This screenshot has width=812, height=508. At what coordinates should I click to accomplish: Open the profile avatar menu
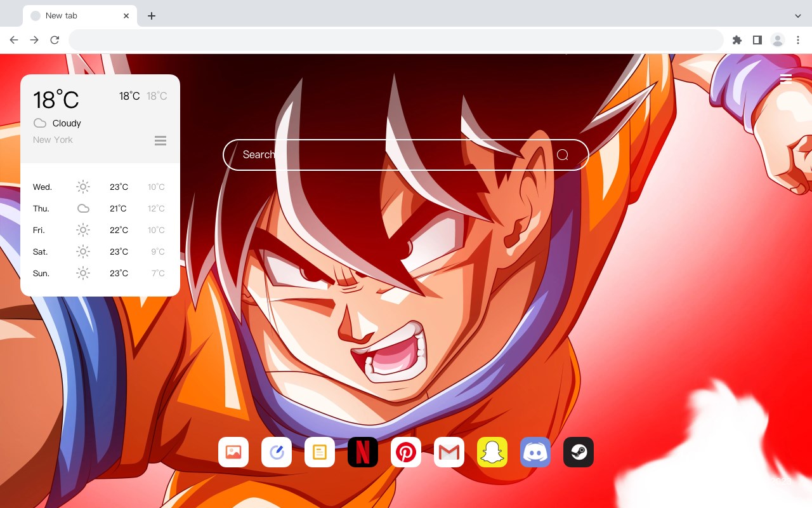tap(778, 40)
